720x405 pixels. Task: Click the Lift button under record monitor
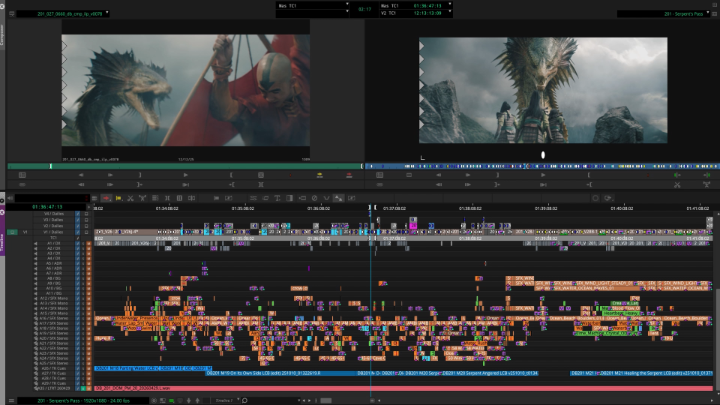(x=677, y=185)
